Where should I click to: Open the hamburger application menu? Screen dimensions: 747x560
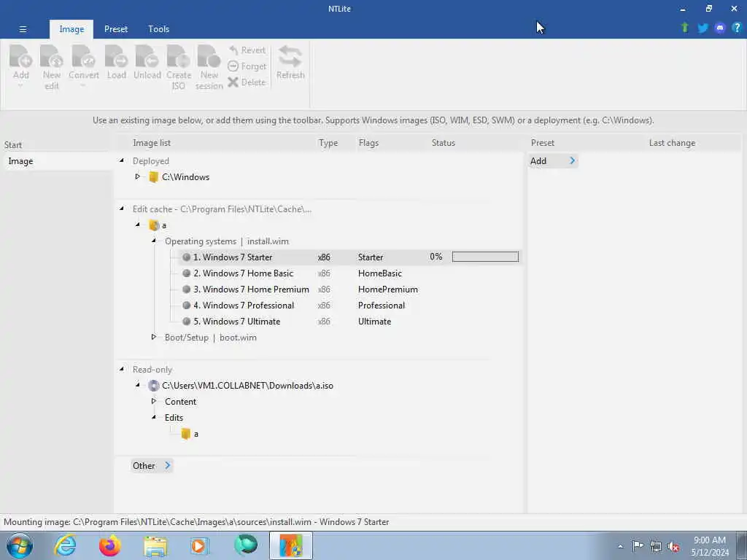[23, 29]
